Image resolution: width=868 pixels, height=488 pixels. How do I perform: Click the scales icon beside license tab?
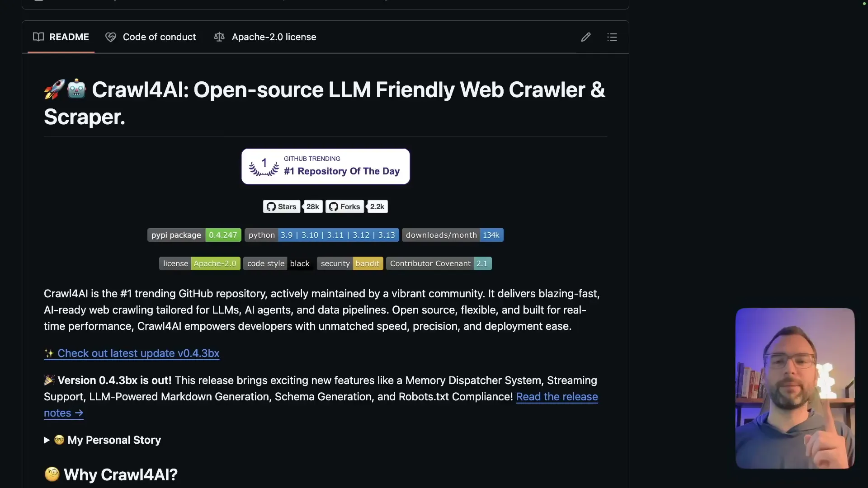tap(219, 37)
